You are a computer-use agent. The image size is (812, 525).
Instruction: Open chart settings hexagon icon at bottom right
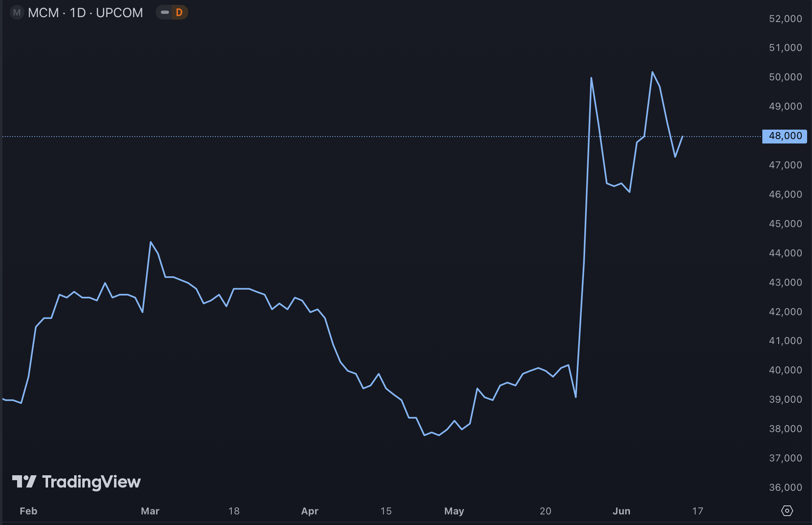[787, 510]
